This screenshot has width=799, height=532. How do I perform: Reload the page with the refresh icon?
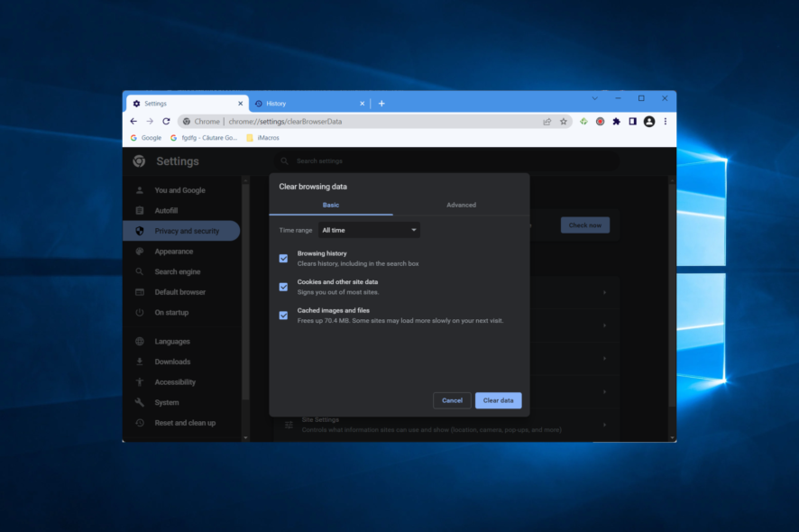(166, 122)
